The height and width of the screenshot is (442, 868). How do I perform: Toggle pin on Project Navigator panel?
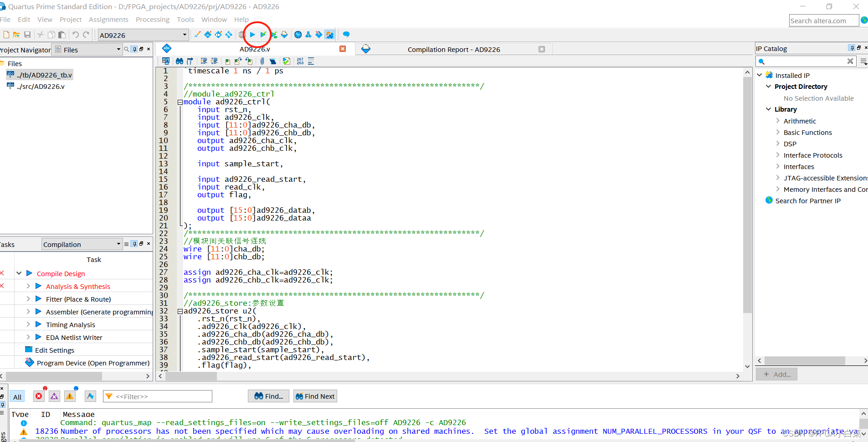point(134,49)
